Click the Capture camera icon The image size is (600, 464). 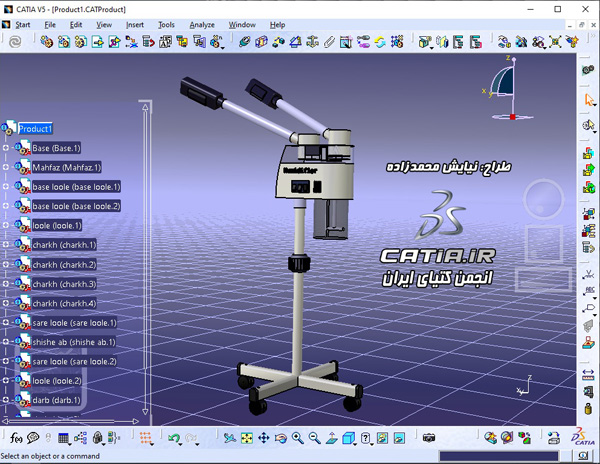[x=429, y=438]
